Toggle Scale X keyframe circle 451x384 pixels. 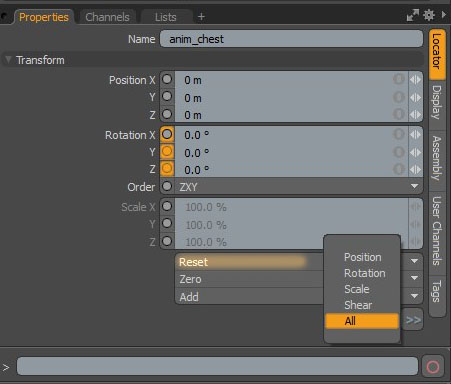click(167, 206)
